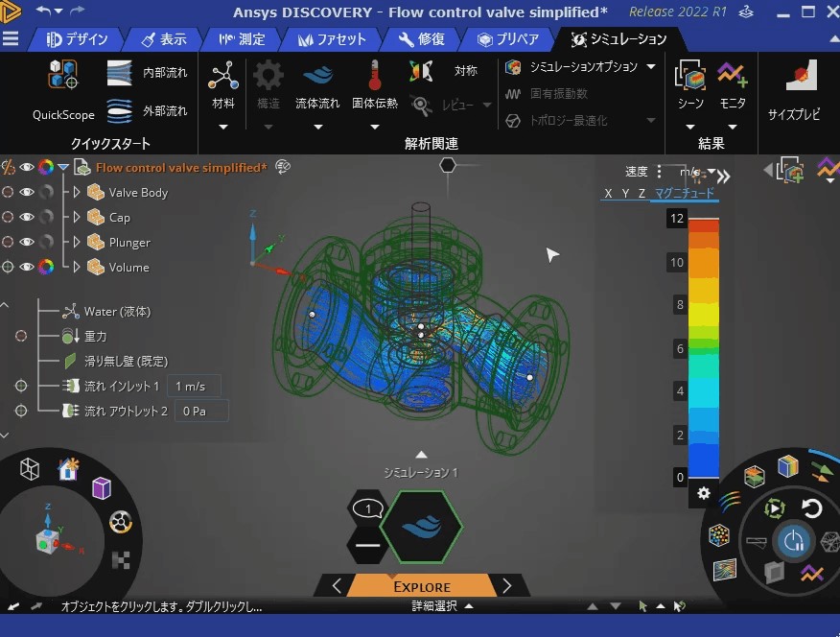The width and height of the screenshot is (840, 637).
Task: Click the wireframe cube icon in lower-left wheel
Action: (30, 469)
